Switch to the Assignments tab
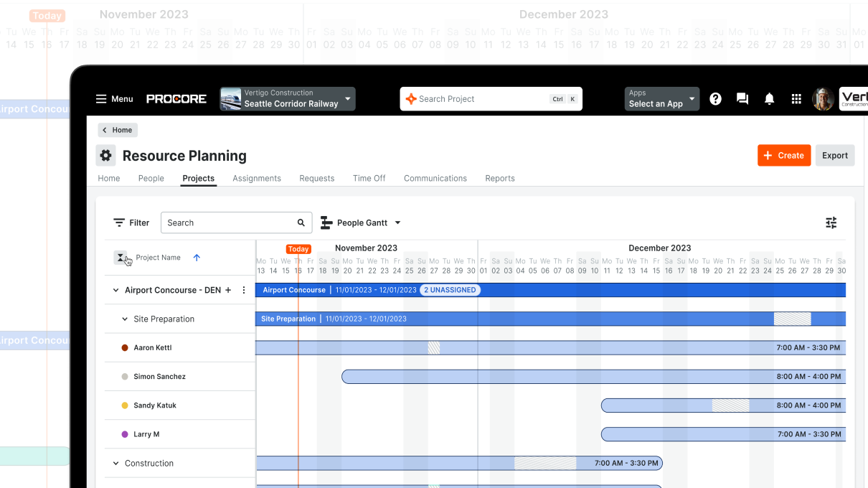Viewport: 868px width, 488px height. point(257,178)
